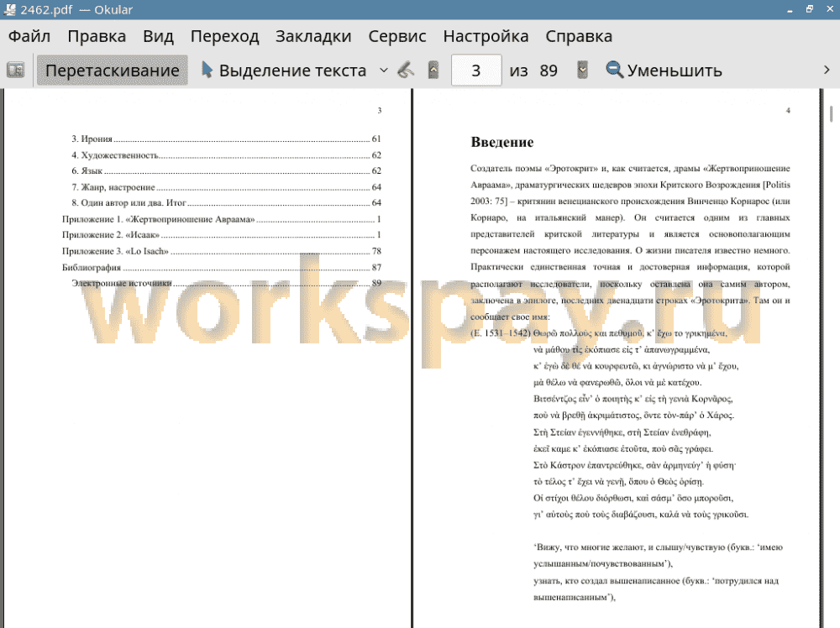Viewport: 840px width, 628px height.
Task: Open the Справка menu
Action: pos(579,36)
